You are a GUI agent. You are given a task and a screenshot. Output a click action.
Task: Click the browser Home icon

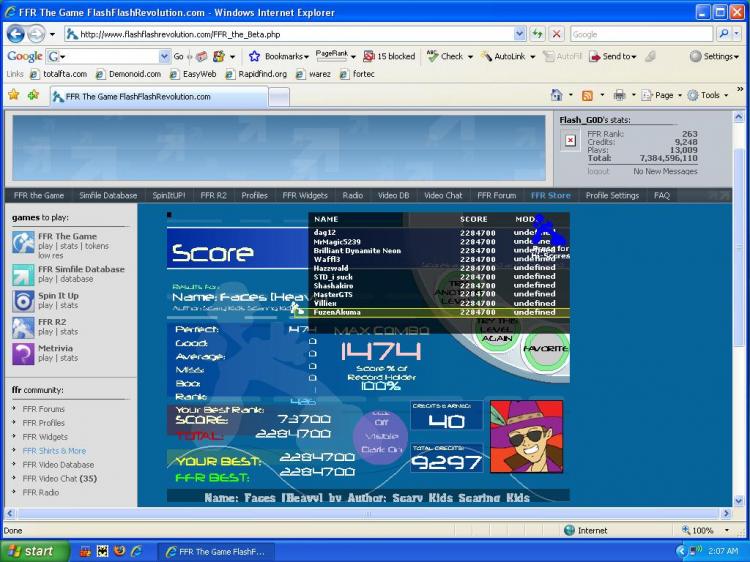pos(556,95)
